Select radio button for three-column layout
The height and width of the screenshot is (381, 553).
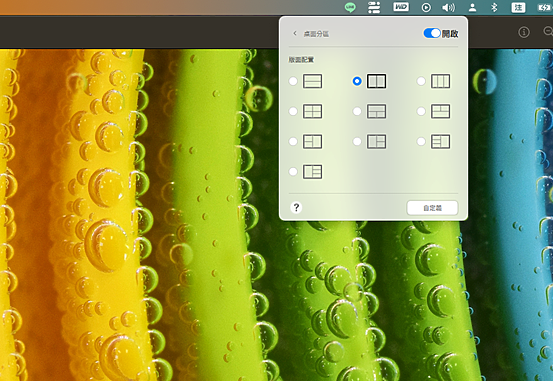[421, 81]
